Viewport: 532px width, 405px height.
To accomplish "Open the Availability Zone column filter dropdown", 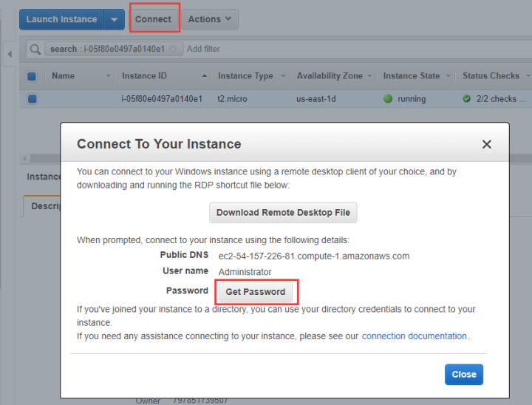I will (370, 76).
